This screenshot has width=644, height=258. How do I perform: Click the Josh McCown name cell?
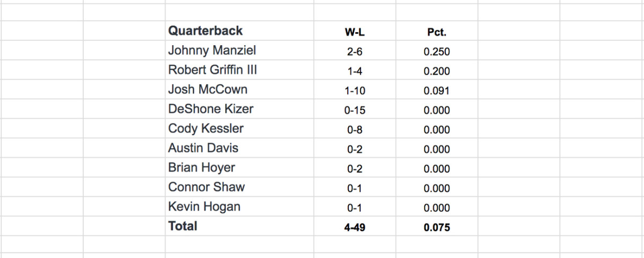tap(208, 90)
